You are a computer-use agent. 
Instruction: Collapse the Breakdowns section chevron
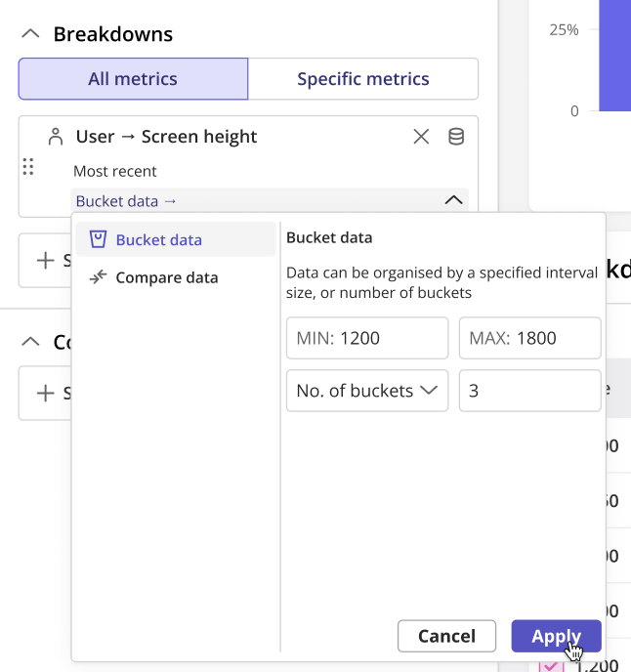pyautogui.click(x=30, y=34)
